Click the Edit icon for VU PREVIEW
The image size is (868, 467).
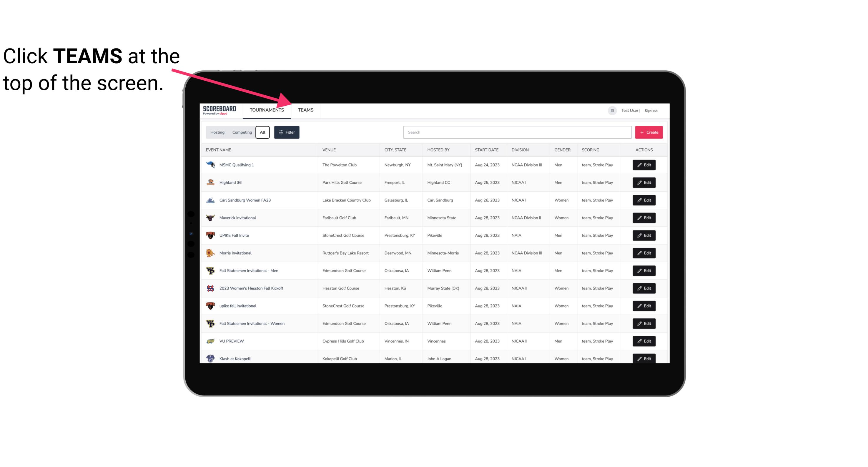[644, 340]
